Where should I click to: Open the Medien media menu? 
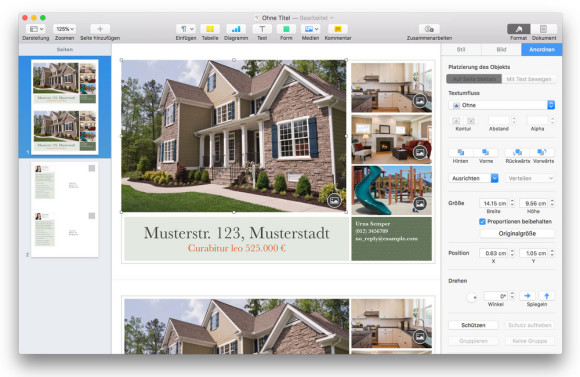(310, 29)
